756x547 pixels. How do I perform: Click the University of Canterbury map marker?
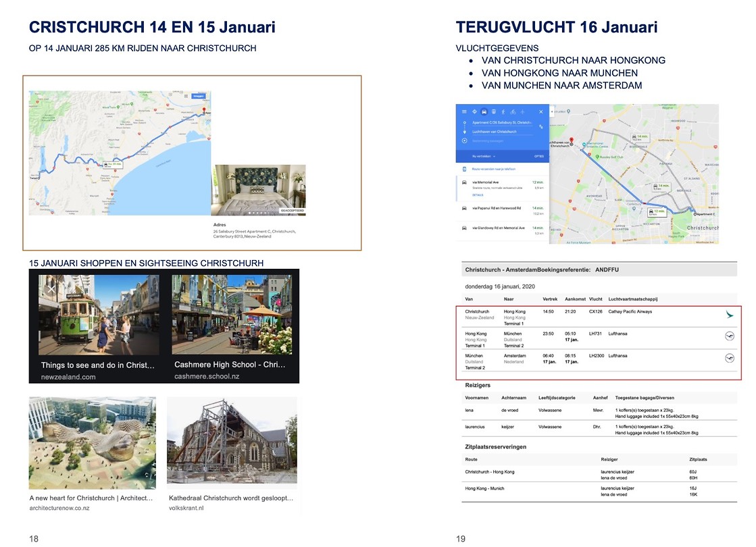[634, 208]
